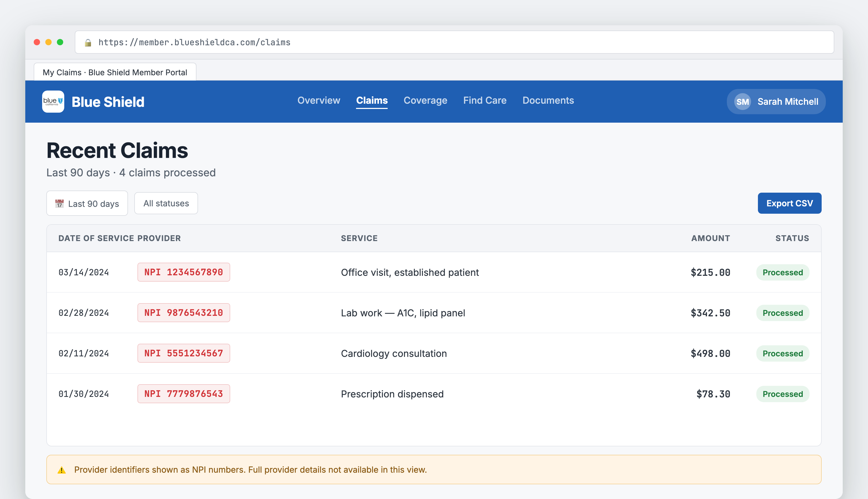The height and width of the screenshot is (499, 868).
Task: Click the Blue Shield logo icon
Action: [53, 101]
